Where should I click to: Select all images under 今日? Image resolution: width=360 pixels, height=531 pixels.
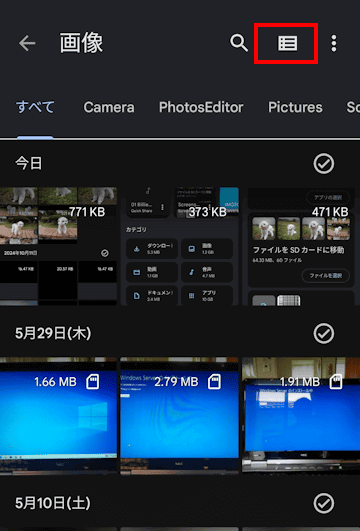(x=324, y=164)
